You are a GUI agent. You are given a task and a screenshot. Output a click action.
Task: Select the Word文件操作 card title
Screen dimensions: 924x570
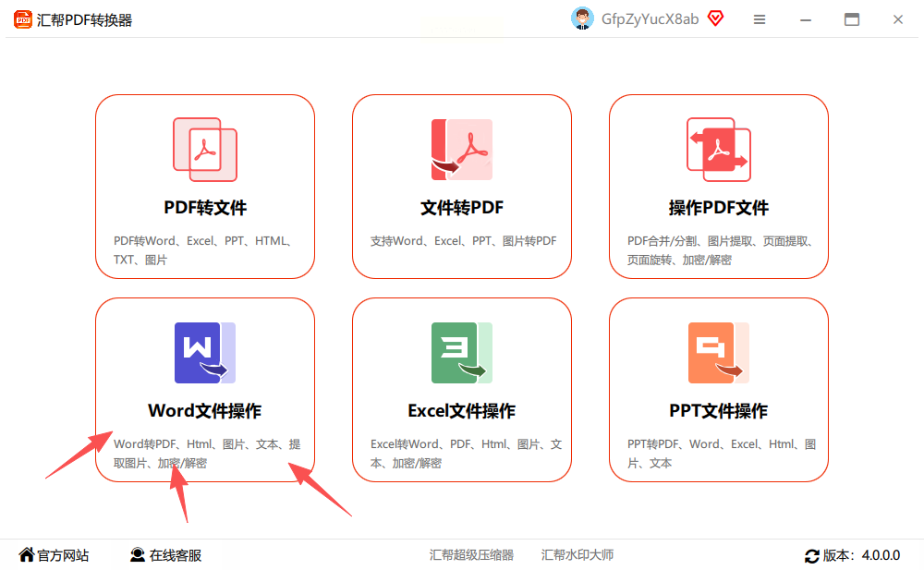click(204, 411)
